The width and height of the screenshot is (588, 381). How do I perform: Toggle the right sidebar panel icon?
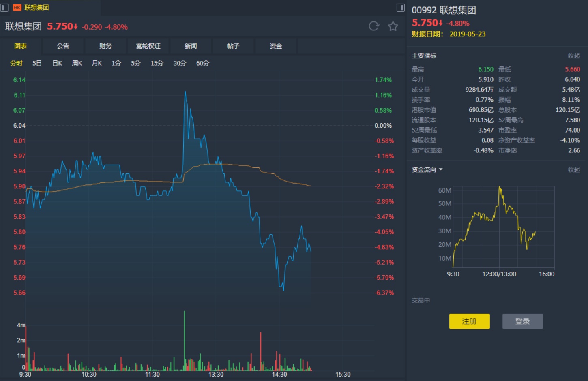(400, 7)
